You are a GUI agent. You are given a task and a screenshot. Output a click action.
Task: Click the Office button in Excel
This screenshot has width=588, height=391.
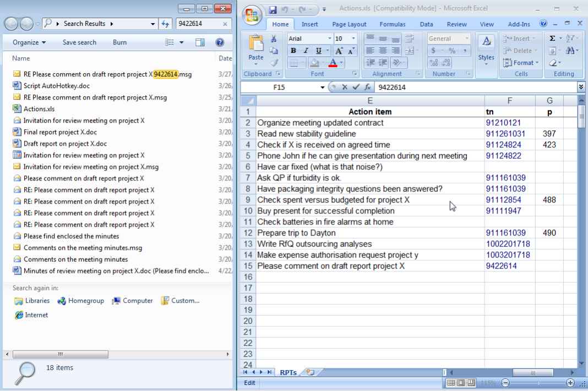point(252,15)
